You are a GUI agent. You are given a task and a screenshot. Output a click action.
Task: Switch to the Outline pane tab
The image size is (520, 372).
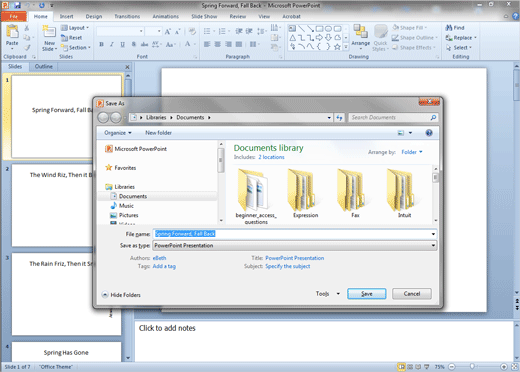(44, 66)
